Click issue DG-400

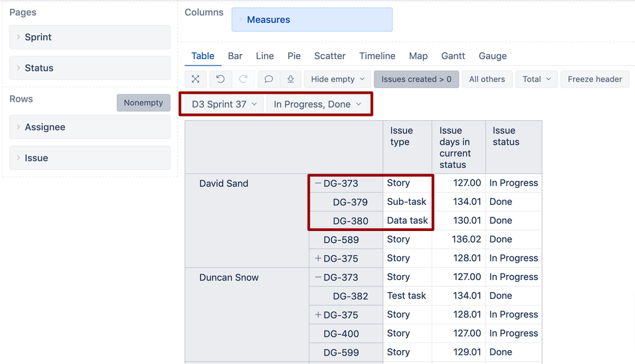coord(341,333)
